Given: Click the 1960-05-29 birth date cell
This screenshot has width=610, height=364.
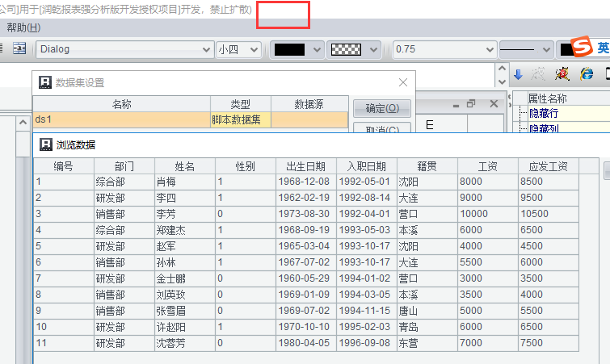Looking at the screenshot, I should tap(306, 279).
